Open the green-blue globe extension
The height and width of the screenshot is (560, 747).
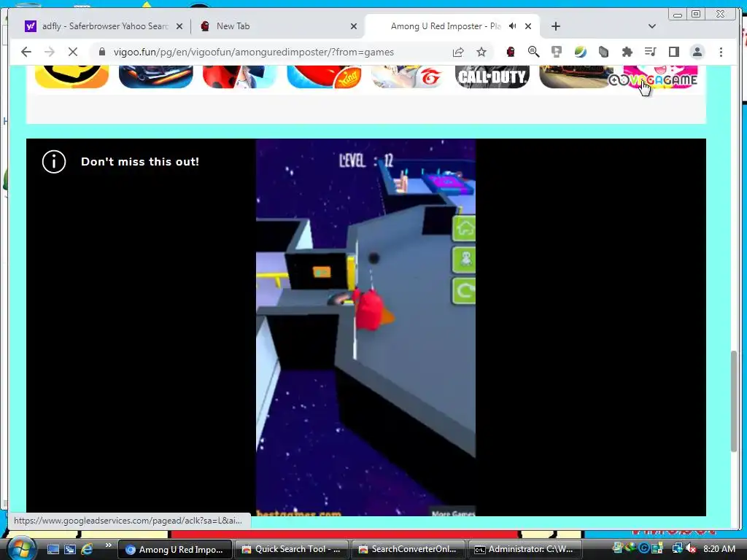[580, 52]
